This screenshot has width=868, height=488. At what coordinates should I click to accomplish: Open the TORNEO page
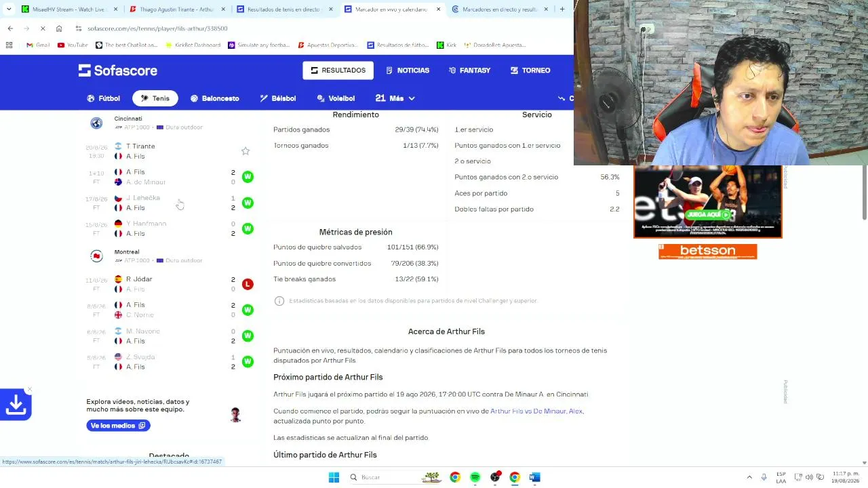(530, 70)
